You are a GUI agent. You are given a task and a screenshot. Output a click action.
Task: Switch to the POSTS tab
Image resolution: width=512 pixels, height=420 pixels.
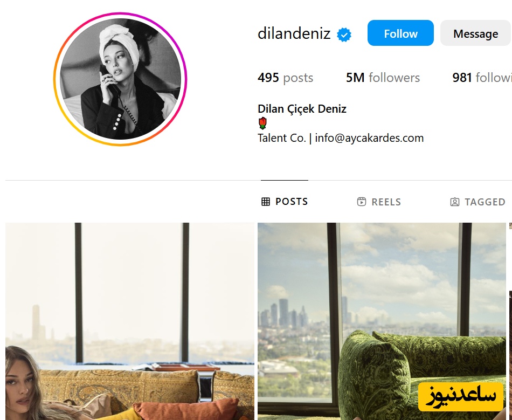[285, 202]
